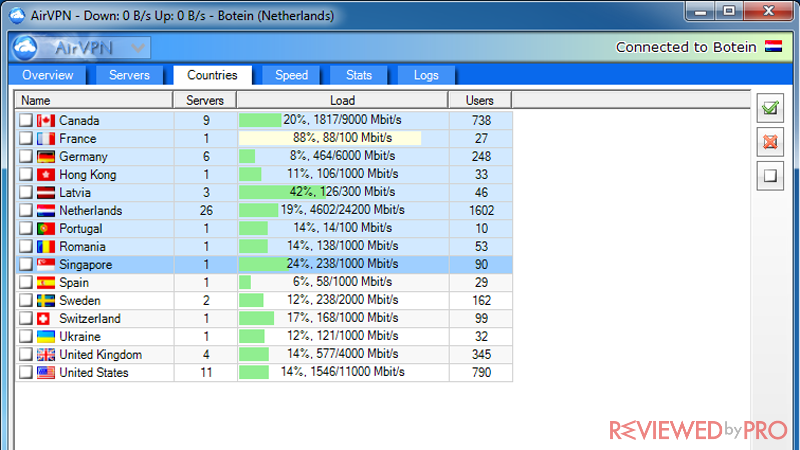800x450 pixels.
Task: Click the green checkmark whitelist icon
Action: pyautogui.click(x=770, y=108)
